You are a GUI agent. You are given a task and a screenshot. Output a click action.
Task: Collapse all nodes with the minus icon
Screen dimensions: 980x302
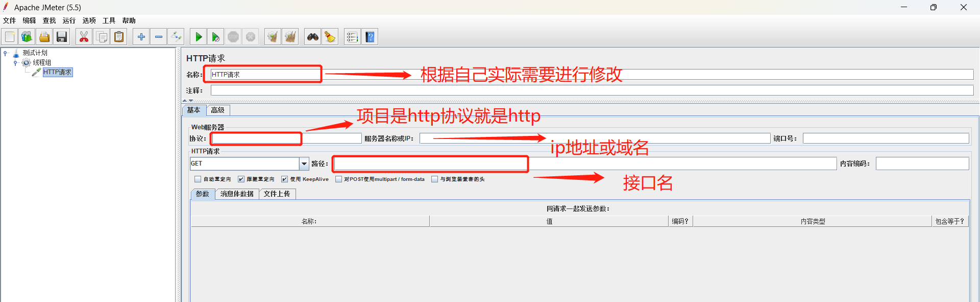click(x=159, y=37)
